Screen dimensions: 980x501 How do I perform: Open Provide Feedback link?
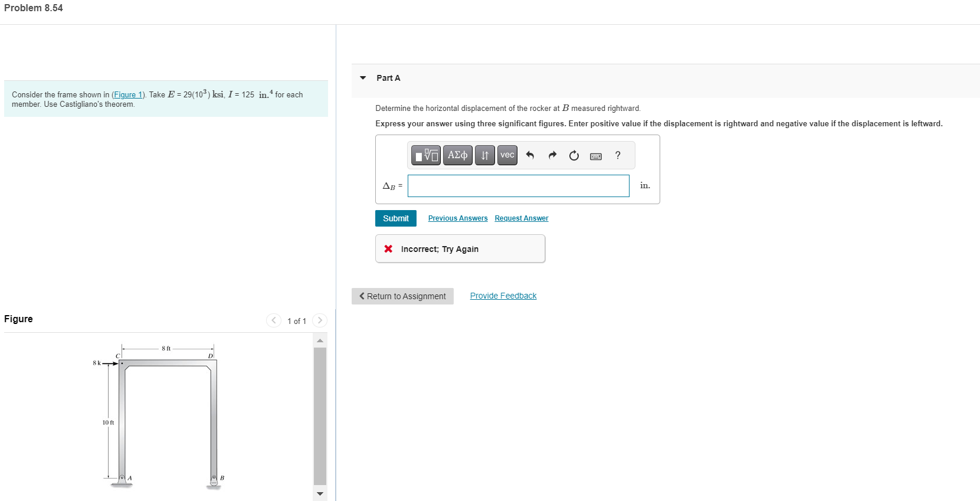click(x=503, y=296)
